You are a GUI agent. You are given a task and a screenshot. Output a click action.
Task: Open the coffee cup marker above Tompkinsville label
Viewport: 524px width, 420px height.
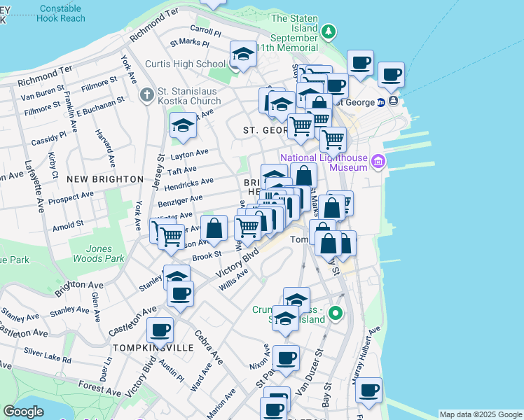tap(160, 330)
